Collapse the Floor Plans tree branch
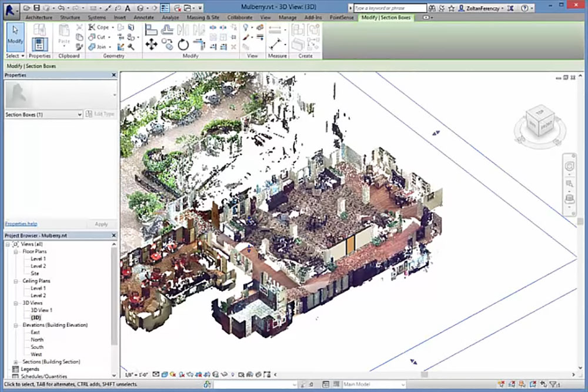The height and width of the screenshot is (392, 588). tap(16, 251)
